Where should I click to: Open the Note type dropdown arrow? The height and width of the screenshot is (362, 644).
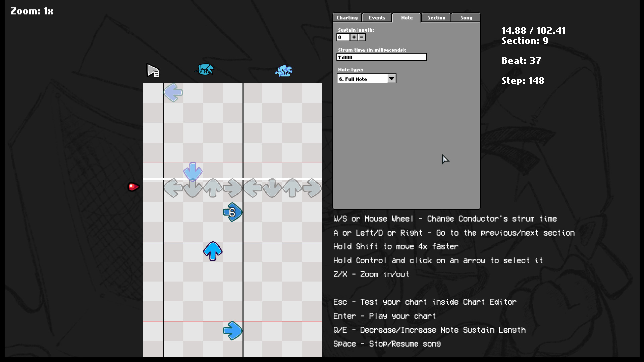pos(391,78)
